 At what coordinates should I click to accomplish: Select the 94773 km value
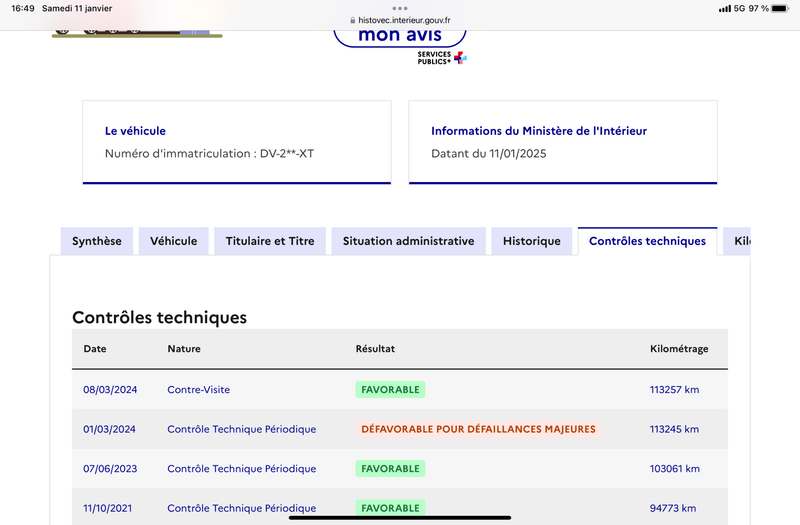tap(673, 508)
